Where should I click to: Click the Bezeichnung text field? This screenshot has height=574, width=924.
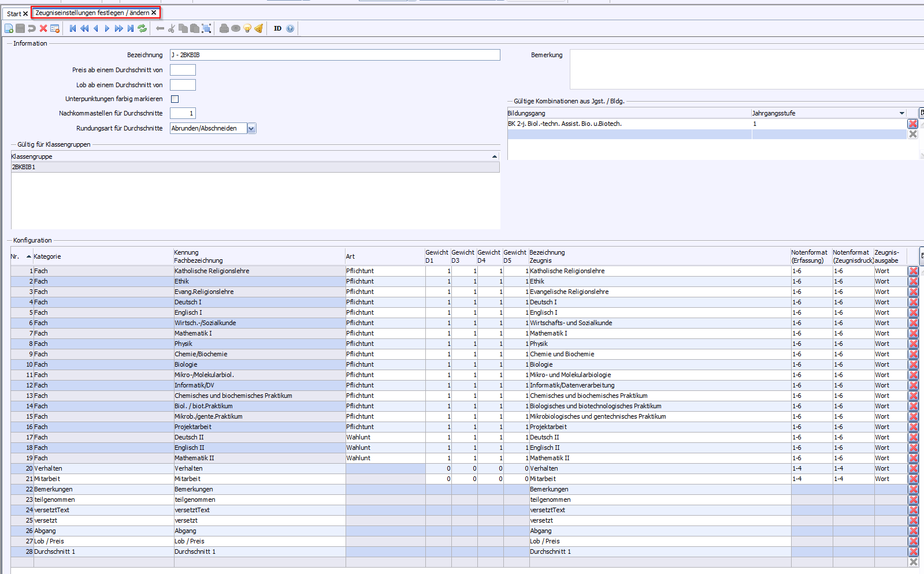[335, 55]
